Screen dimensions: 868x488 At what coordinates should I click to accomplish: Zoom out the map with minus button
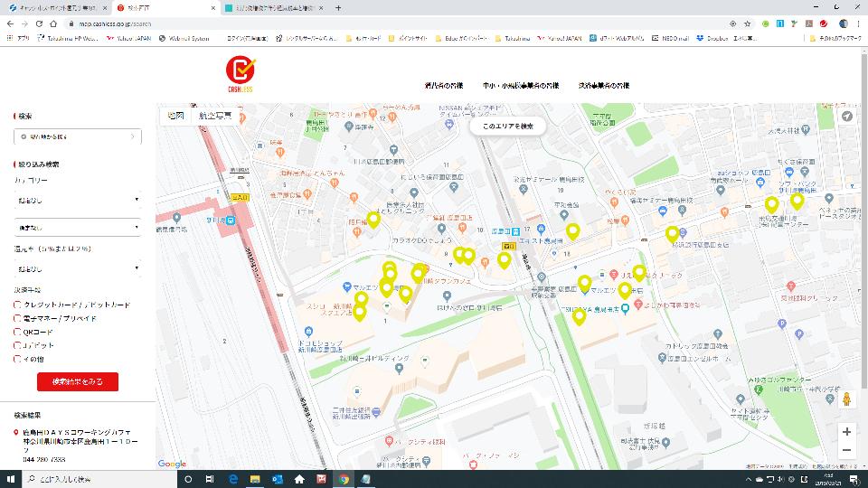pyautogui.click(x=846, y=450)
